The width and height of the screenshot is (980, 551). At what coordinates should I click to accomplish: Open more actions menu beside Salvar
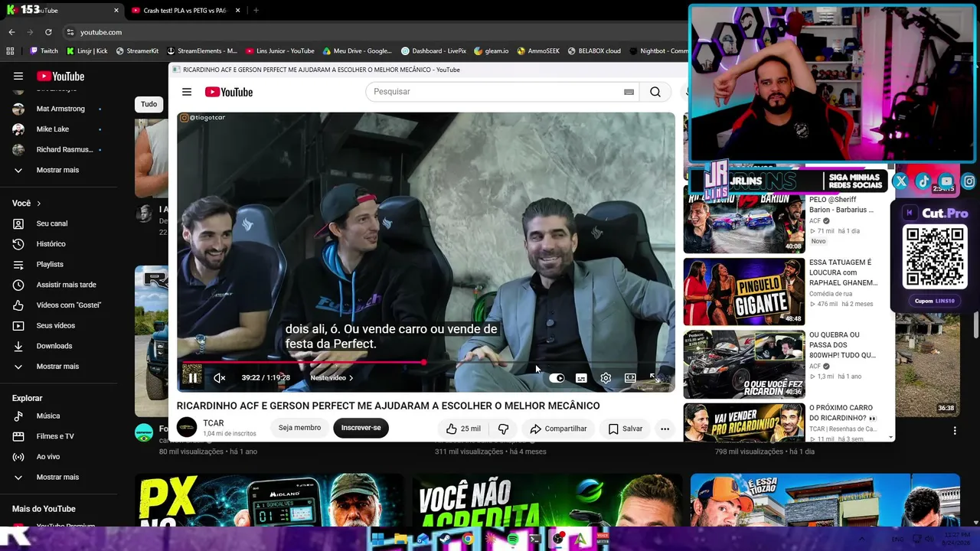665,429
